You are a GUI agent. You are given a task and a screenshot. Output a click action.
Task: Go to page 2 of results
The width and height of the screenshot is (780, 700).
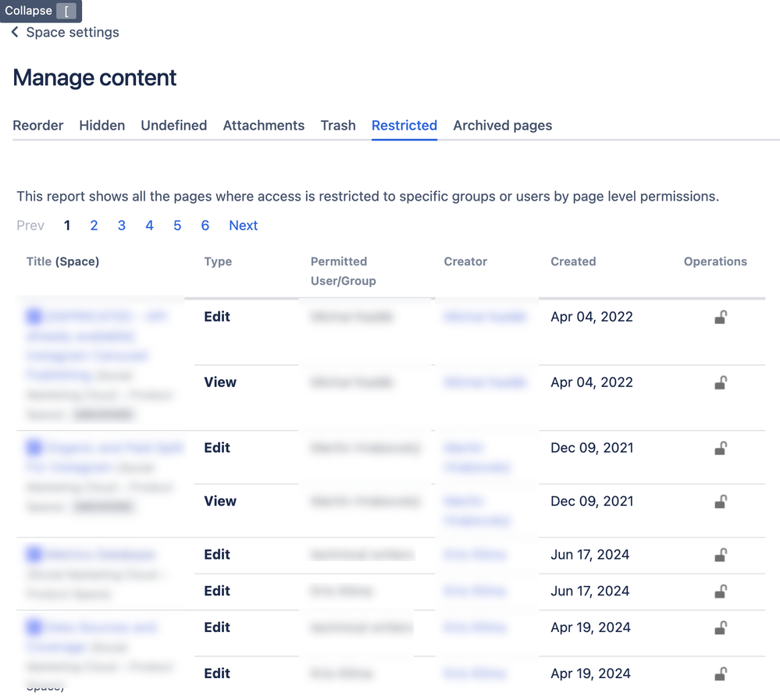(94, 226)
